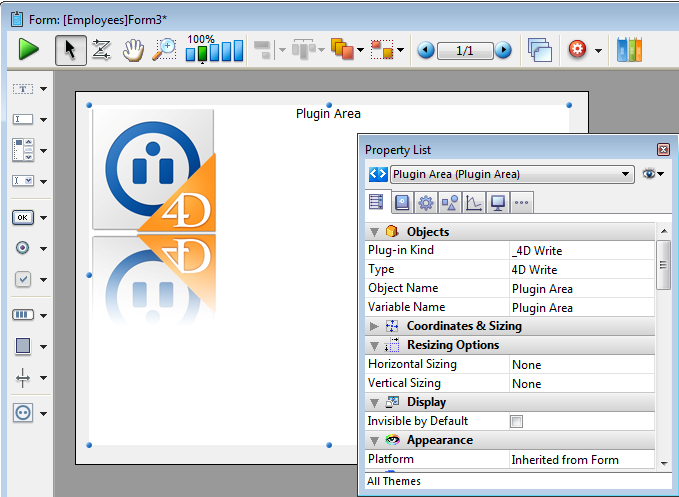Go to previous form page arrow

(426, 50)
